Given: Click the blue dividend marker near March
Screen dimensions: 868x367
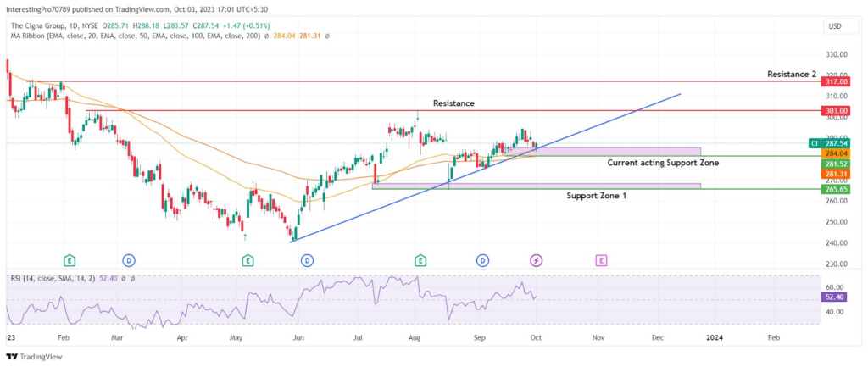Looking at the screenshot, I should [129, 259].
